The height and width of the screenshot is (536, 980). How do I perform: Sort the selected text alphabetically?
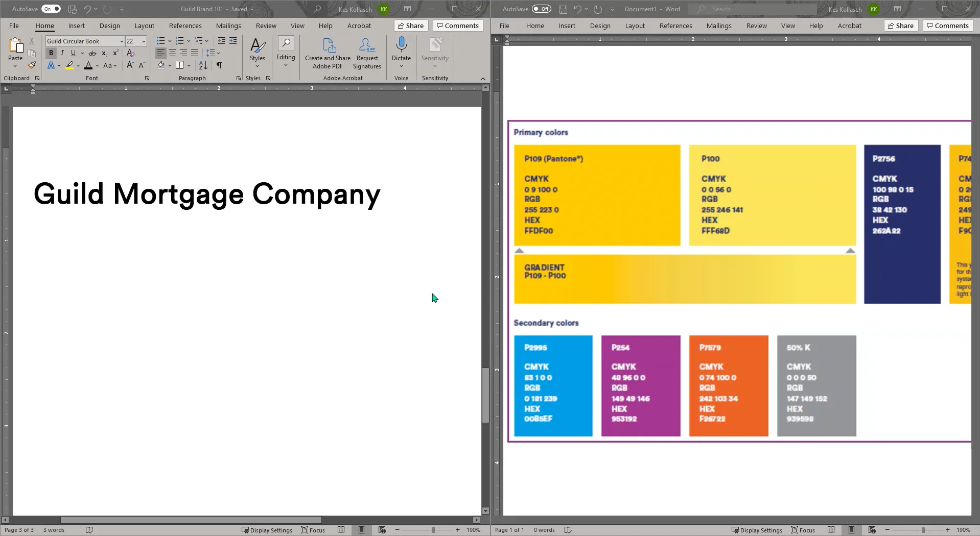coord(202,65)
